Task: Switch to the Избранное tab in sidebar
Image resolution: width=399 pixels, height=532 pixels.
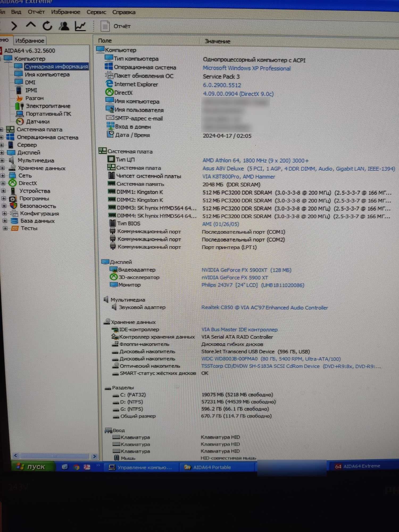Action: 30,41
